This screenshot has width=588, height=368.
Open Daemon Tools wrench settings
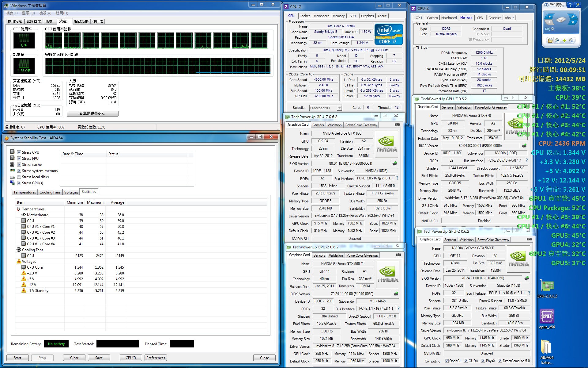click(x=573, y=17)
